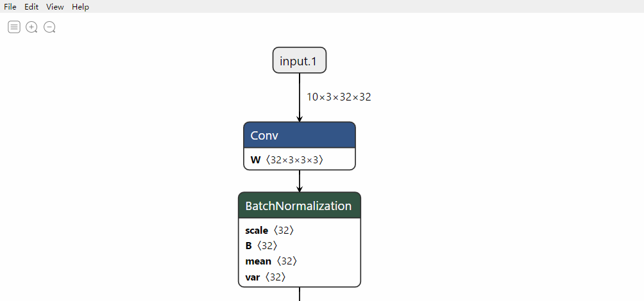Open the View menu
The width and height of the screenshot is (644, 301).
tap(55, 6)
